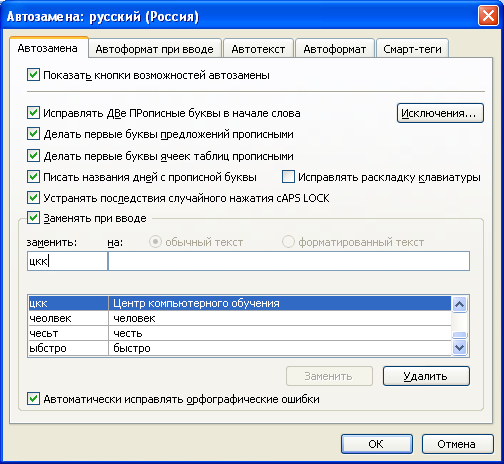Confirm with the ОК button

pos(377,444)
